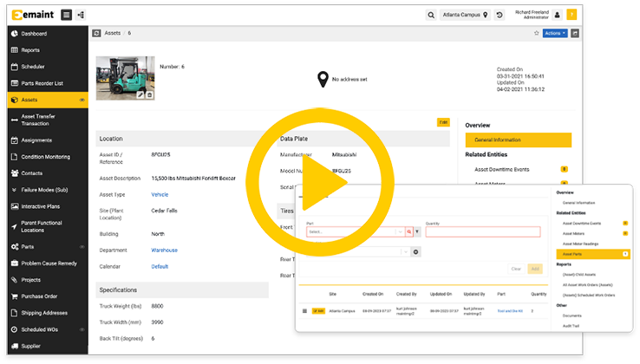This screenshot has width=640, height=364.
Task: Open Audit Trail in popup panel
Action: (571, 326)
